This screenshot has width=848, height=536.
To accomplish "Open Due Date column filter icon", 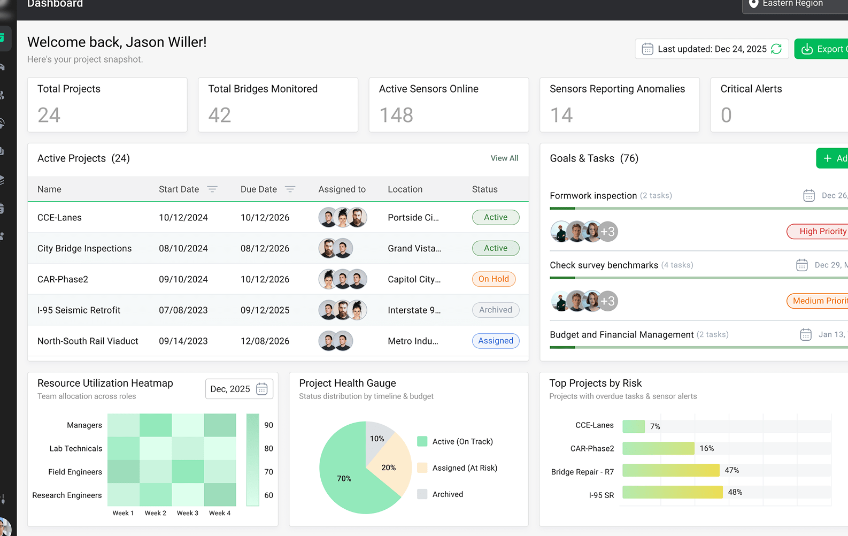I will 290,189.
